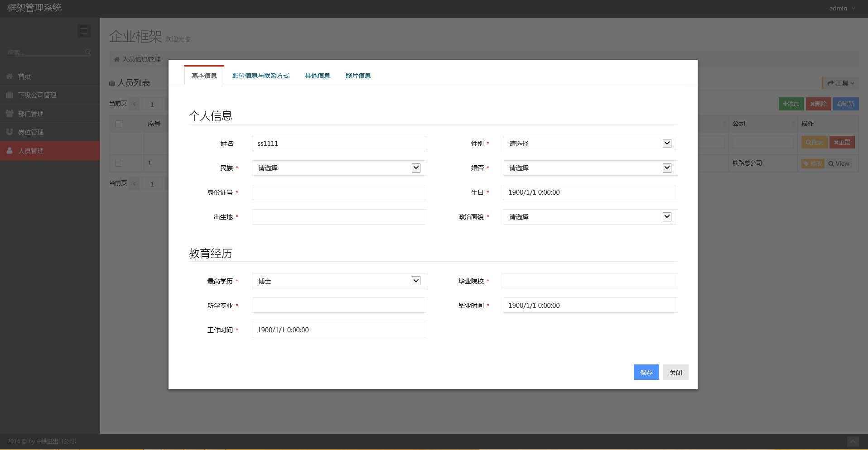Click the View link in the operations column

839,163
